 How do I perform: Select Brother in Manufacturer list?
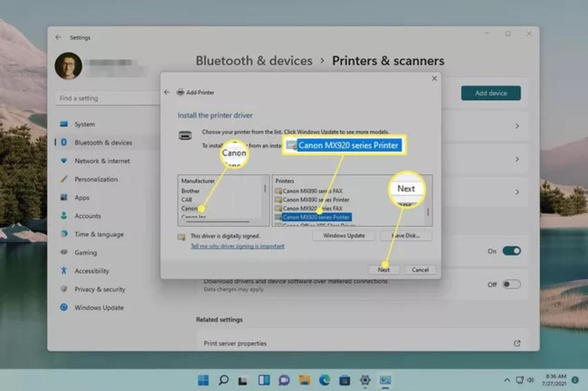point(191,191)
